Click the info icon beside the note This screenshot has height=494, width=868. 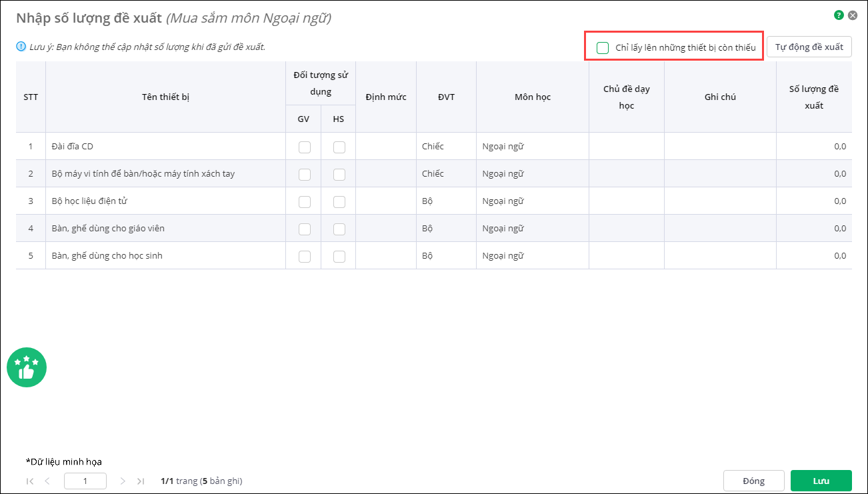21,47
